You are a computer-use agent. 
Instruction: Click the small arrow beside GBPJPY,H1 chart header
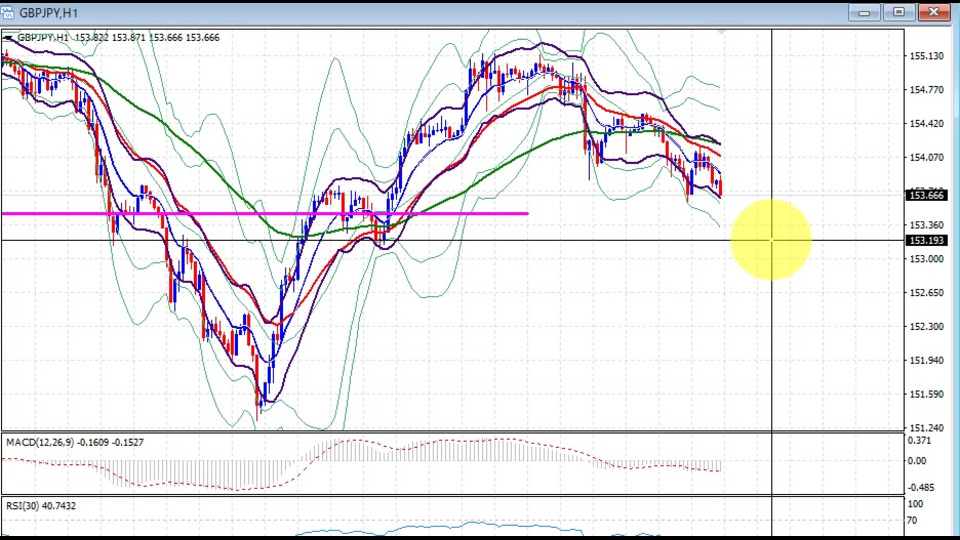8,38
